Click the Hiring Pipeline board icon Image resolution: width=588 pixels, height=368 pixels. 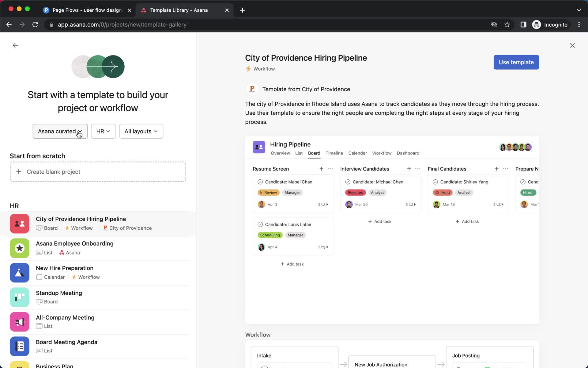tap(259, 148)
